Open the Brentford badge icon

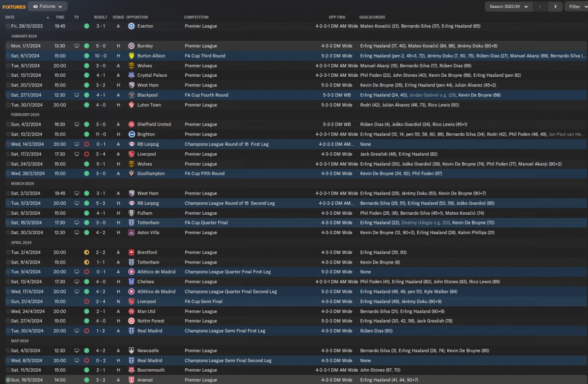131,252
